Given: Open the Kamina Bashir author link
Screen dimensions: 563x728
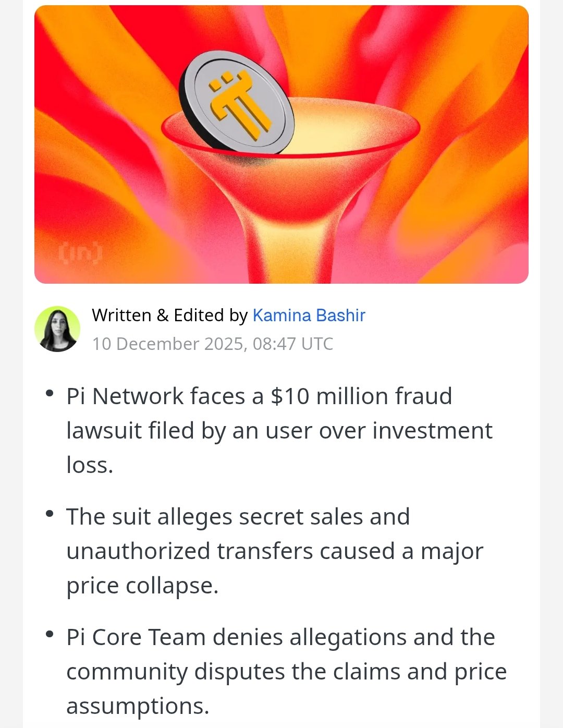Looking at the screenshot, I should (309, 315).
